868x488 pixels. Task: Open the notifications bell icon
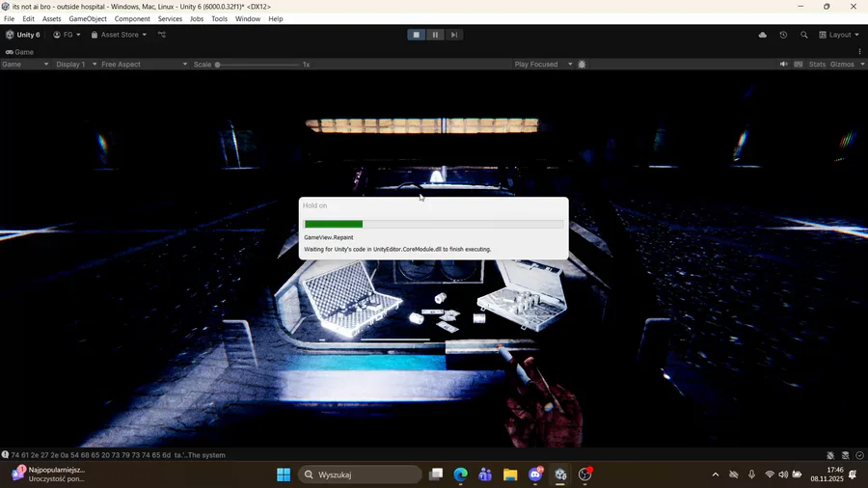point(854,474)
